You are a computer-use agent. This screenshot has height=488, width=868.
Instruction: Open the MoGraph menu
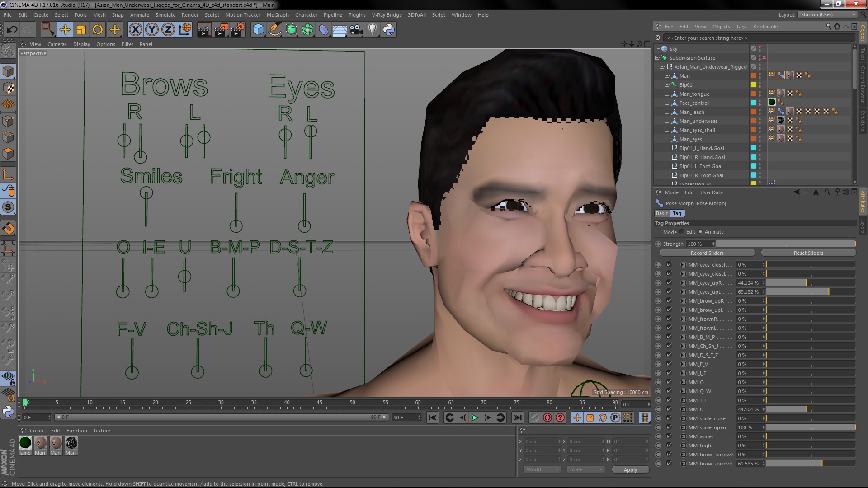click(x=277, y=15)
